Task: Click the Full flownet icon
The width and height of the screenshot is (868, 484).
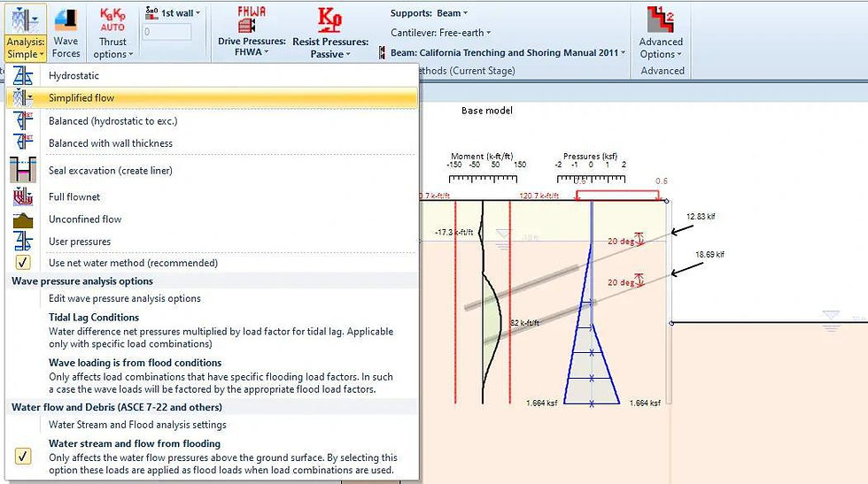Action: (23, 196)
